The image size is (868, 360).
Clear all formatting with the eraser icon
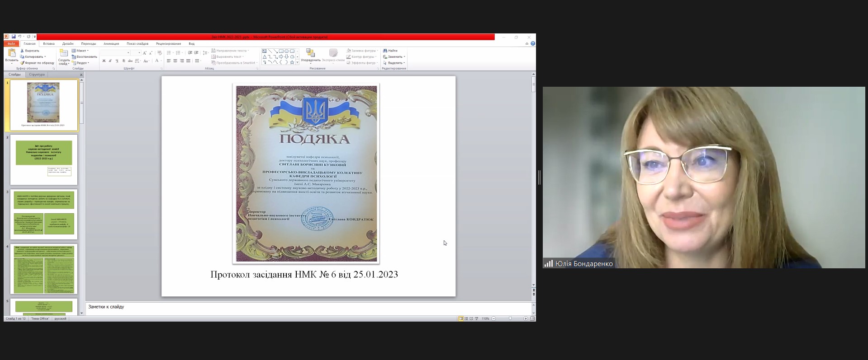coord(160,53)
